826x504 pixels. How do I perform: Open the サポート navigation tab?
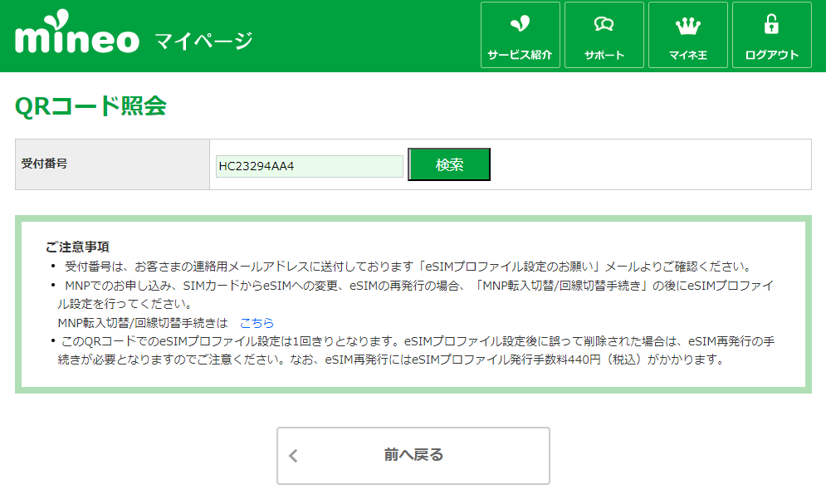604,35
